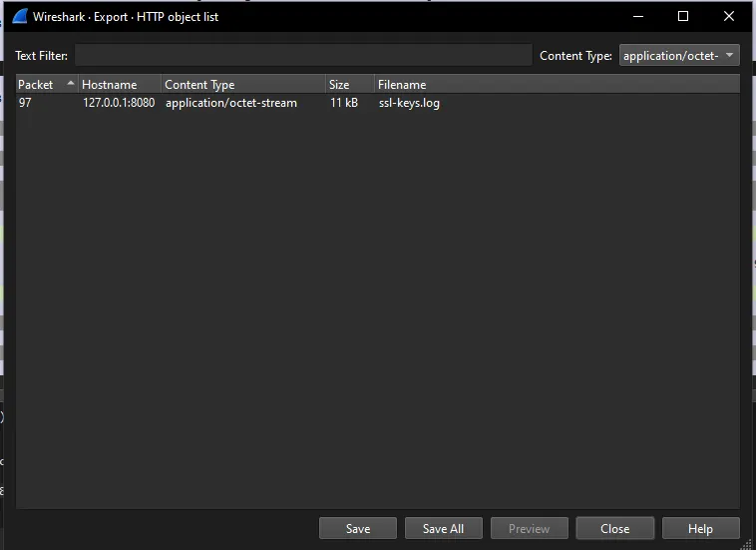Screen dimensions: 756x550
Task: Select the 127.0.0.1:8080 hostname cell
Action: point(119,103)
